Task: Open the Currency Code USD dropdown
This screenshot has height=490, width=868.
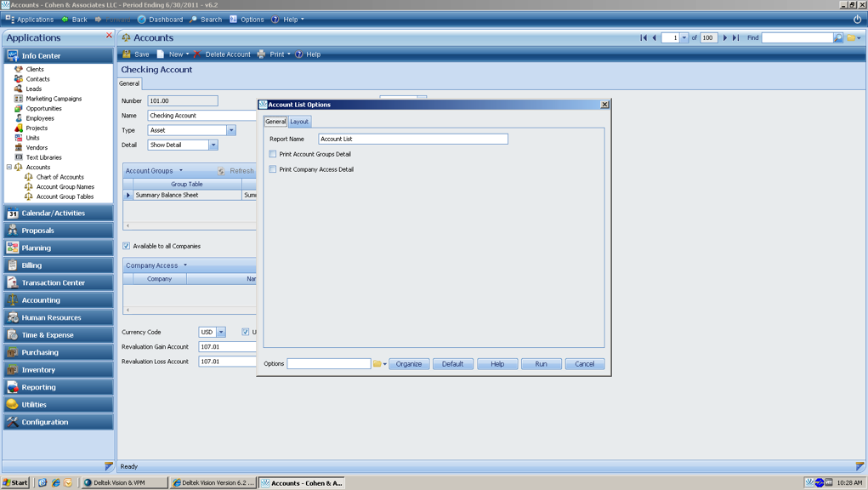Action: 221,332
